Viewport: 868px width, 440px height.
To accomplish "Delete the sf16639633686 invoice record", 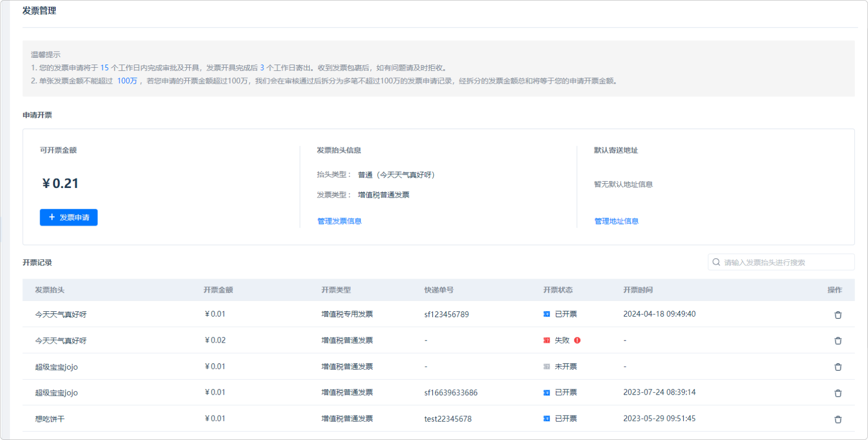I will point(838,393).
